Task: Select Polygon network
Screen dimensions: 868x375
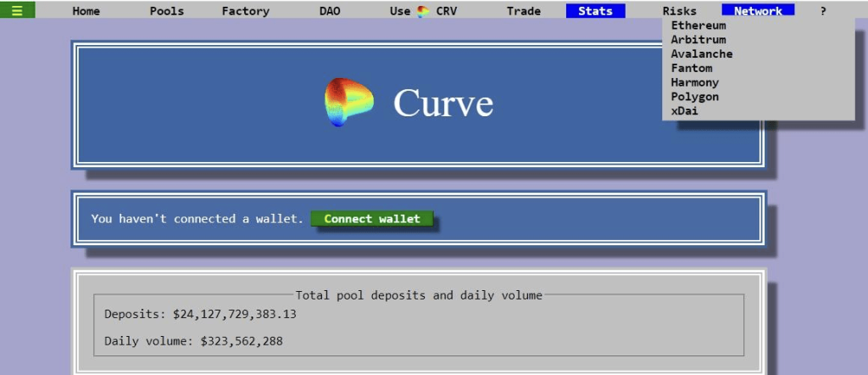Action: tap(695, 97)
